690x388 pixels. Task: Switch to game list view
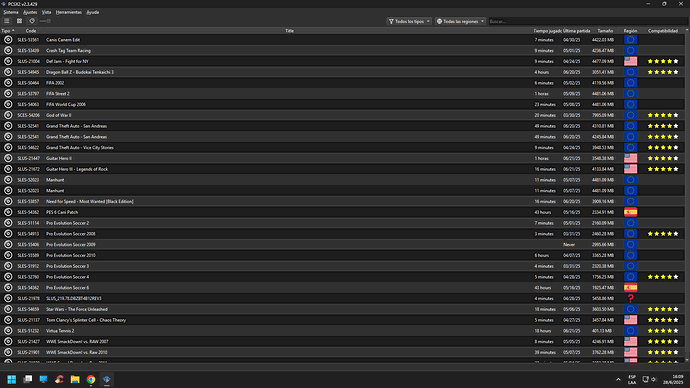[7, 21]
